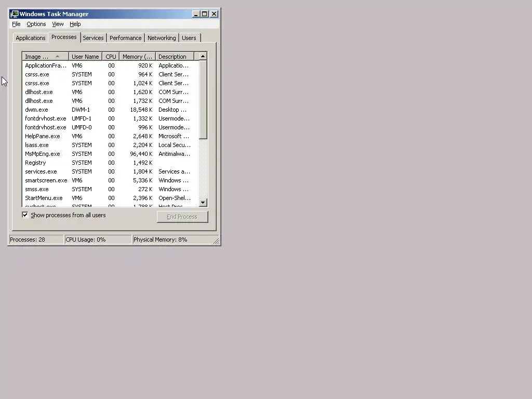This screenshot has height=399, width=532.
Task: Select the MsMpEng.exe process
Action: [110, 154]
